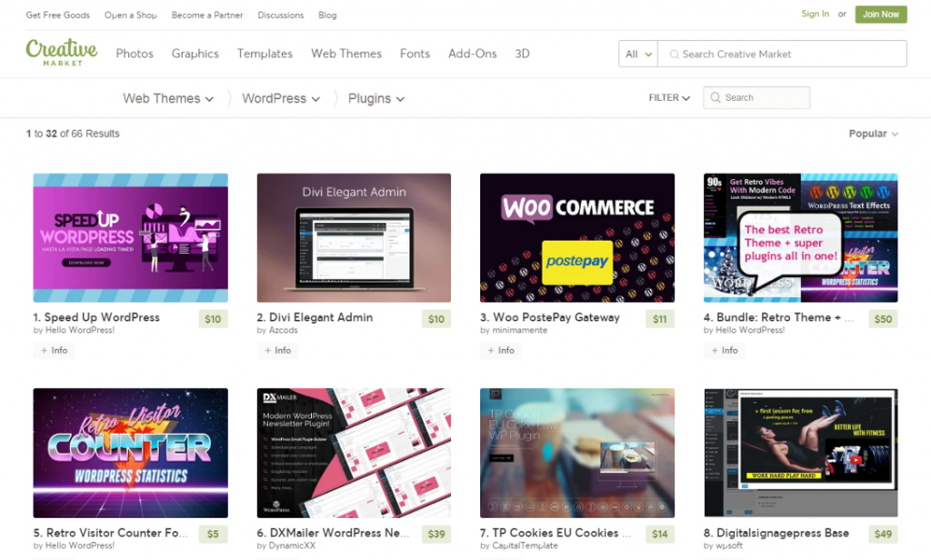Open the Fonts category

tap(415, 54)
